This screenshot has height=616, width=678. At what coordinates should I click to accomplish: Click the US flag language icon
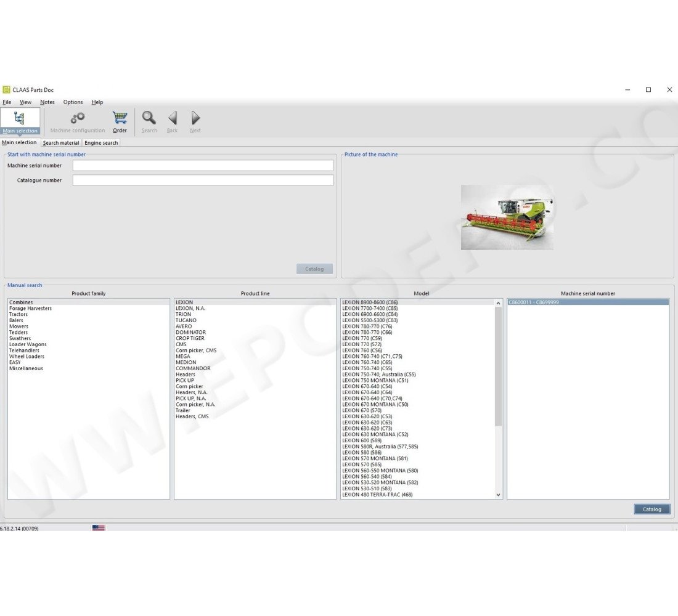pyautogui.click(x=98, y=528)
